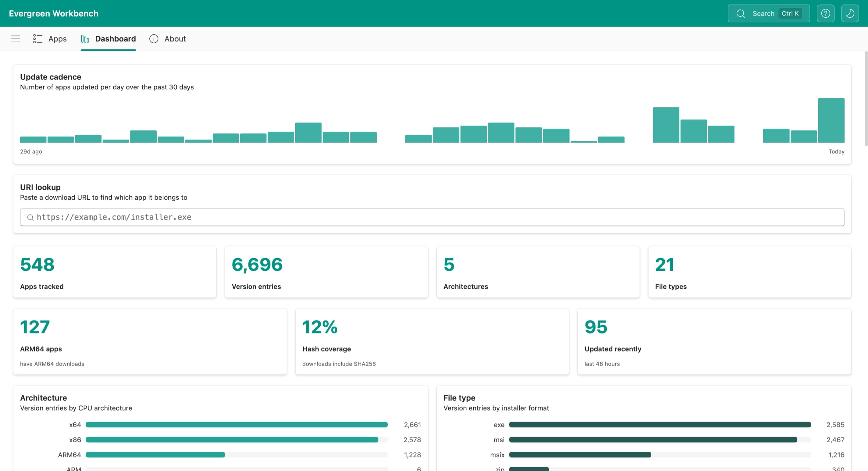Viewport: 868px width, 471px height.
Task: Click the 1,228 count for ARM64
Action: point(413,455)
